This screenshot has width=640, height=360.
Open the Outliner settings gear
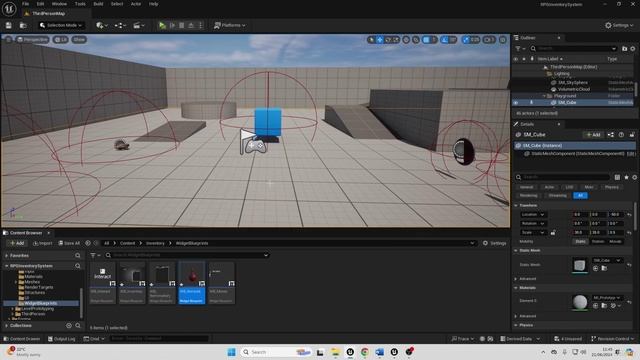pyautogui.click(x=633, y=49)
